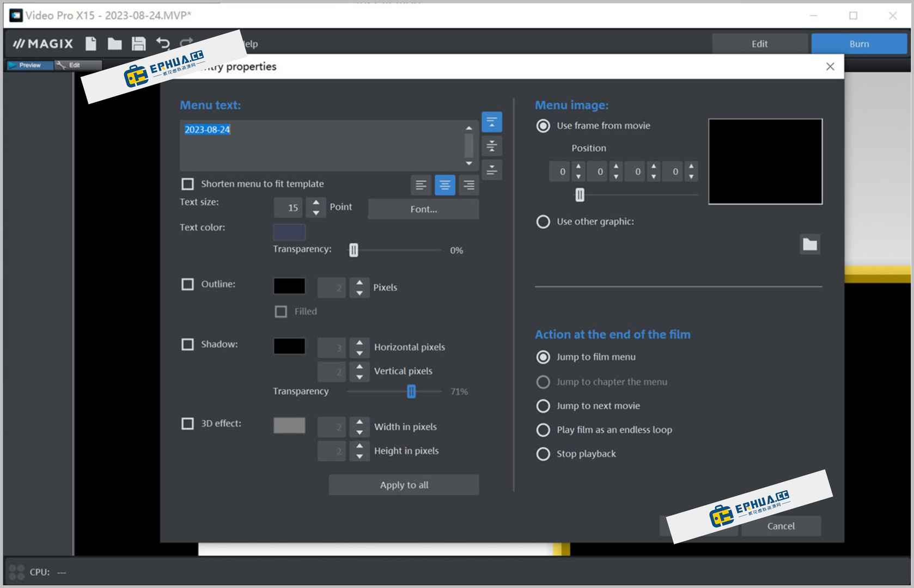This screenshot has height=588, width=914.
Task: Switch to the Burn mode tab
Action: tap(859, 44)
